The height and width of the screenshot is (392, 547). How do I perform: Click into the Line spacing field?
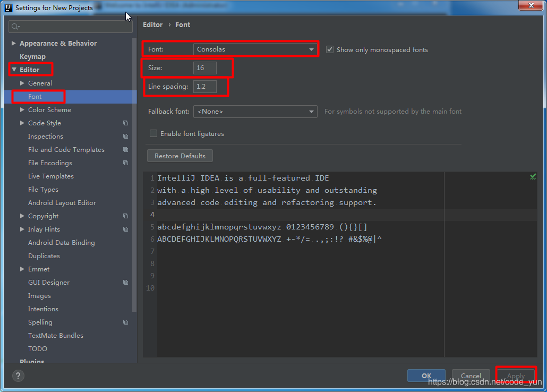point(205,86)
